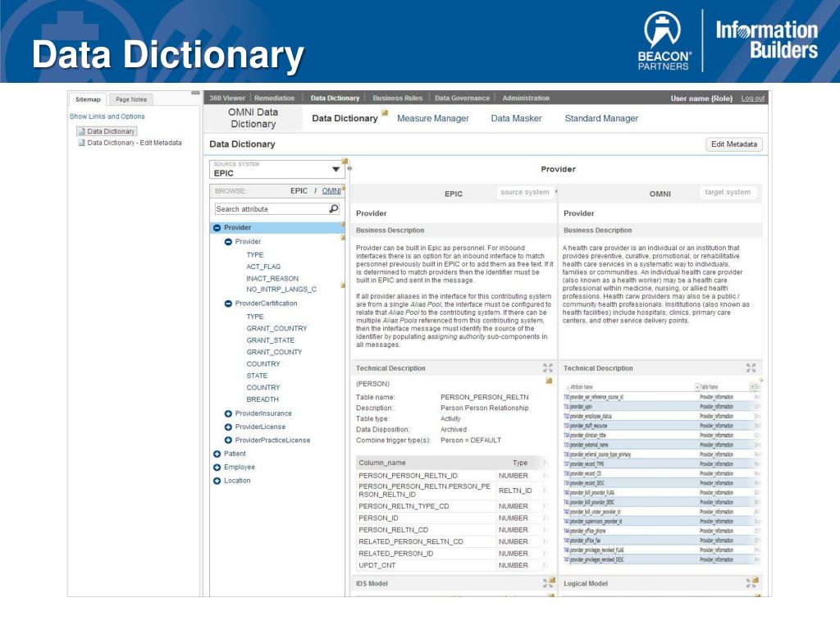This screenshot has height=630, width=840.
Task: Expand the OMNI Technical Description panel icon
Action: (751, 367)
